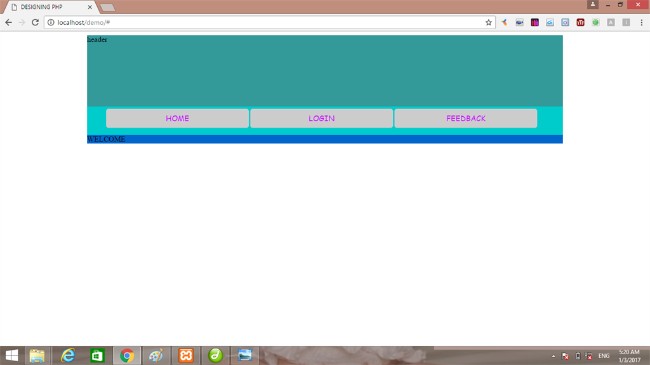650x365 pixels.
Task: Open the Dreamweaver taskbar icon
Action: click(x=216, y=355)
